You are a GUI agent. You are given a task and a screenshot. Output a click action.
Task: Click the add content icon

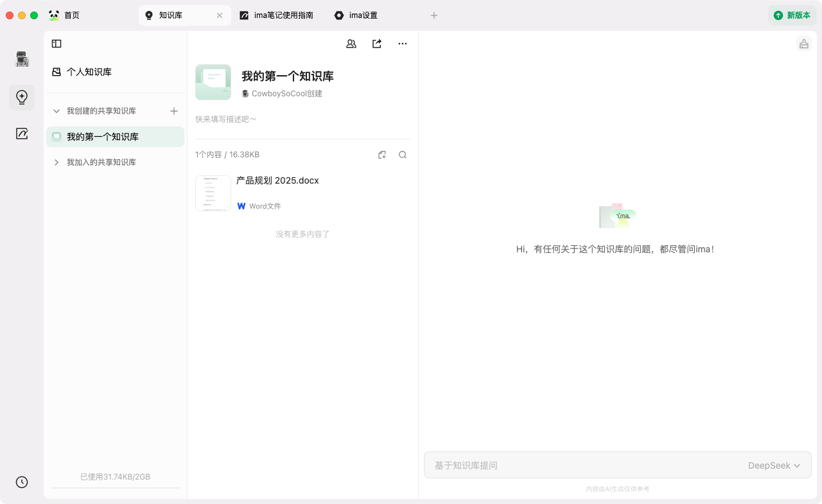pyautogui.click(x=382, y=155)
